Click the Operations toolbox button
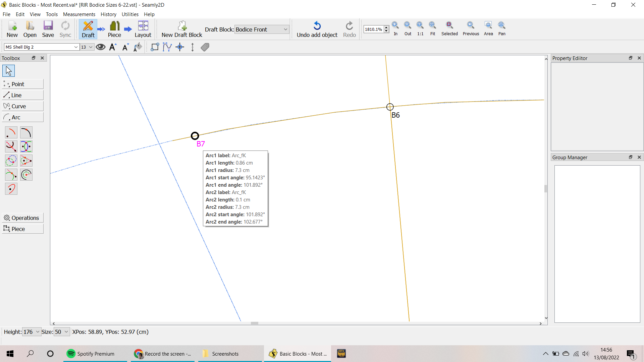Viewport: 644px width, 362px height. pos(22,218)
